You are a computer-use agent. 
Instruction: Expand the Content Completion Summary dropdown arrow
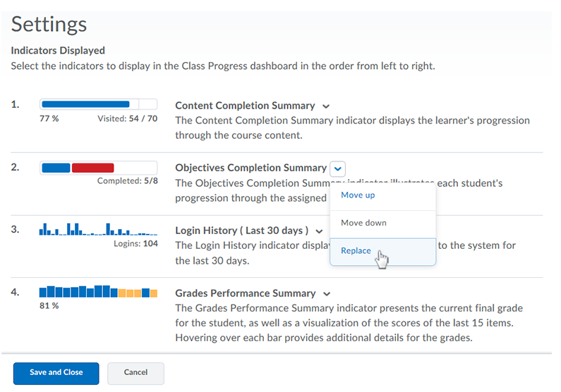tap(325, 106)
